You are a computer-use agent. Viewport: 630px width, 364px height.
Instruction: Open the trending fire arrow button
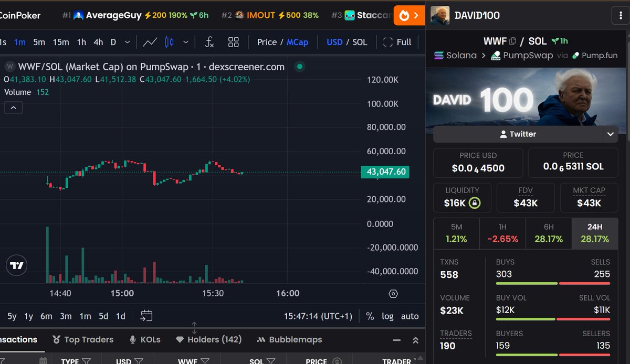click(409, 16)
